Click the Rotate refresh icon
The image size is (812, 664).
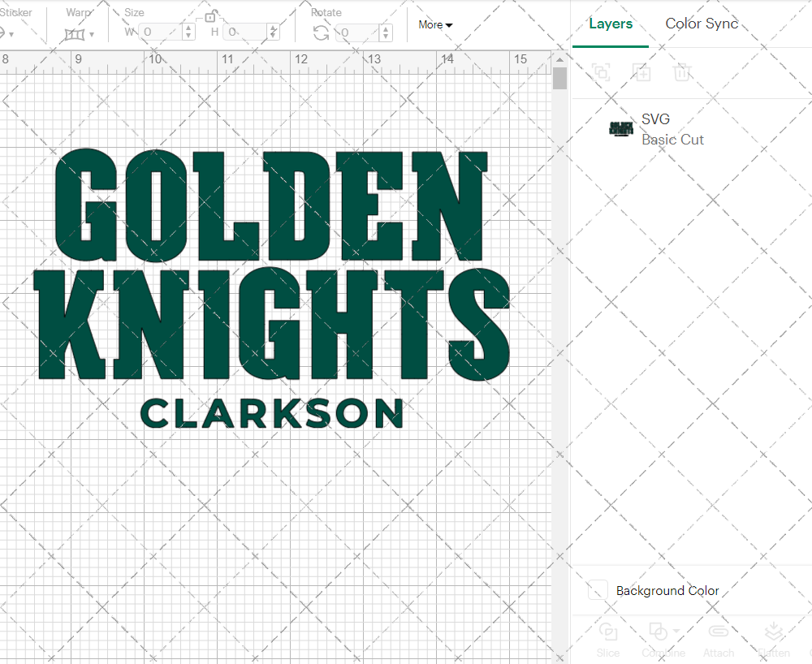[321, 32]
